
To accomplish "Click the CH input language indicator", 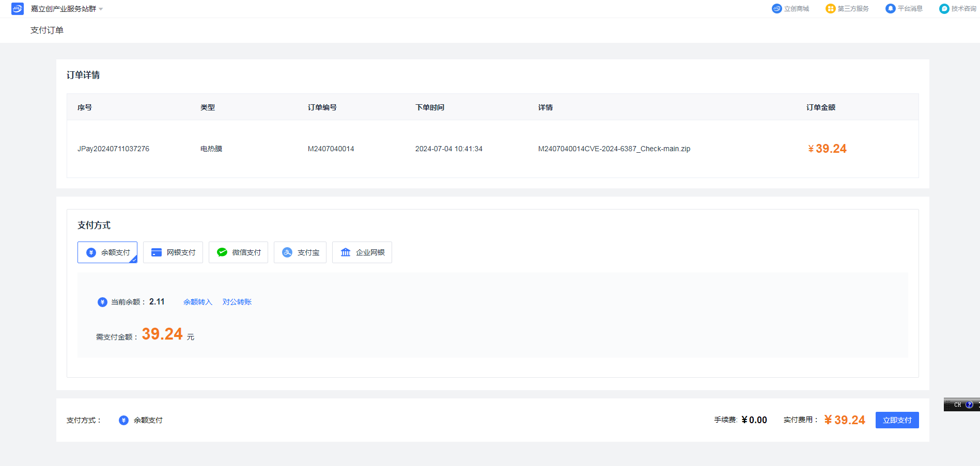I will point(957,405).
